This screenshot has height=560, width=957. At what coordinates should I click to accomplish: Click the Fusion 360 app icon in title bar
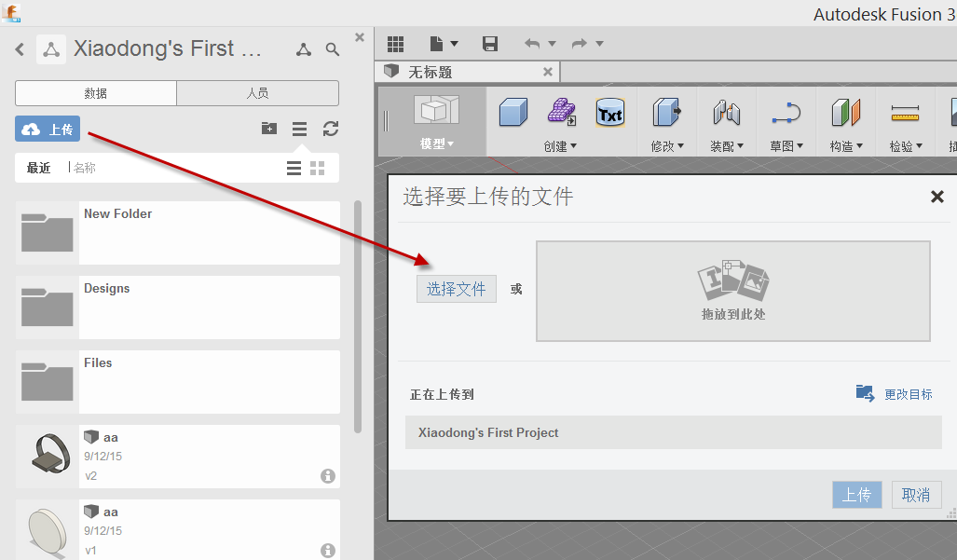(11, 12)
